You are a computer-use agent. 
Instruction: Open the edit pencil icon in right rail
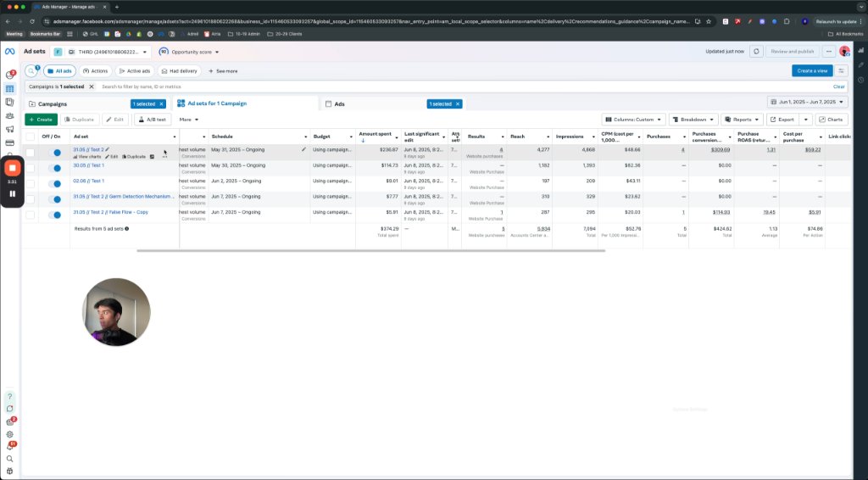(861, 64)
